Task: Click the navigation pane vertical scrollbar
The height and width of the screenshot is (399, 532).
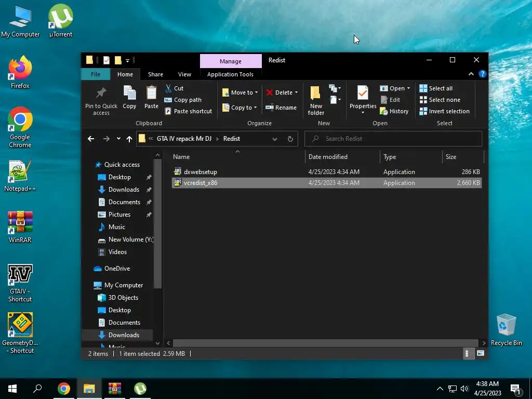Action: pyautogui.click(x=157, y=224)
